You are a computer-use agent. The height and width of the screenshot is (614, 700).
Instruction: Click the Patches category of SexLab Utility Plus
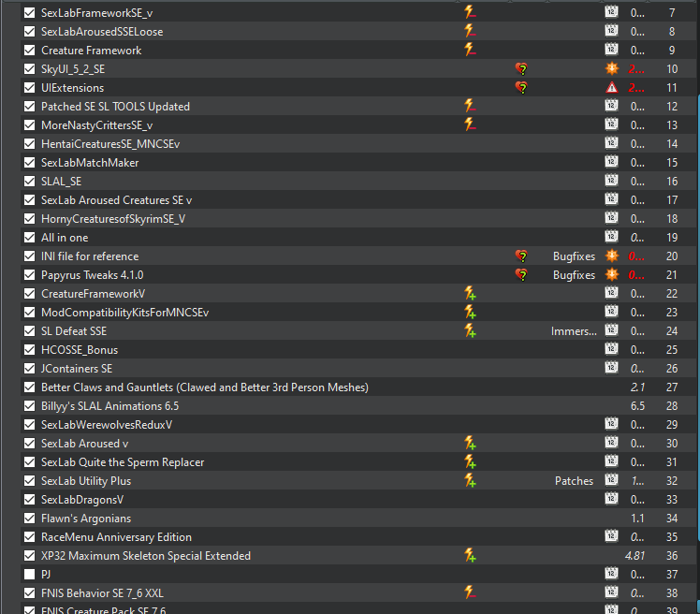(x=574, y=481)
